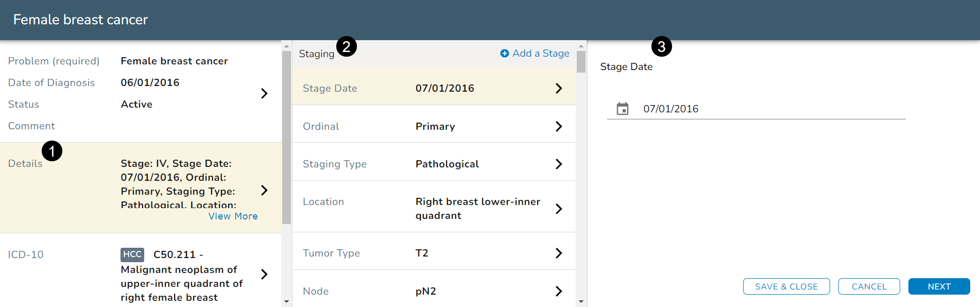
Task: Open the Node pN2 row chevron
Action: (559, 291)
